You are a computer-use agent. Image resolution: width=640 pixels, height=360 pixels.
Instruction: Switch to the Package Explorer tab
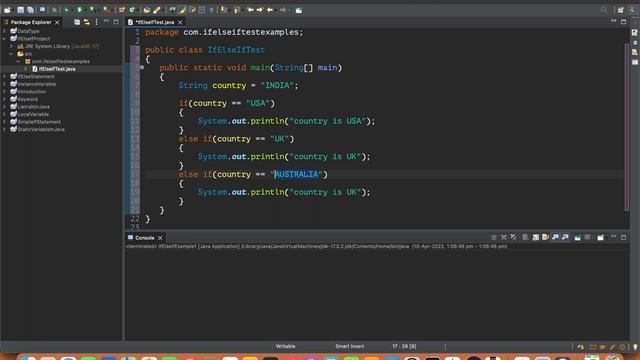[x=31, y=22]
